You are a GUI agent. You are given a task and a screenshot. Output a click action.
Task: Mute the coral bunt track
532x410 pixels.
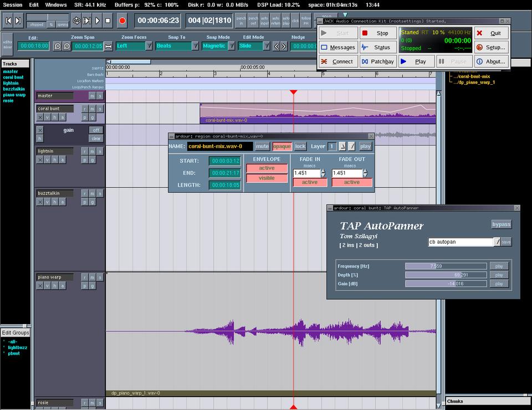pos(93,109)
